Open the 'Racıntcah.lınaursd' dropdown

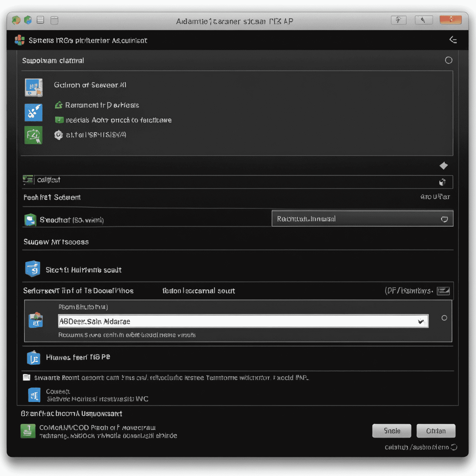pos(362,219)
